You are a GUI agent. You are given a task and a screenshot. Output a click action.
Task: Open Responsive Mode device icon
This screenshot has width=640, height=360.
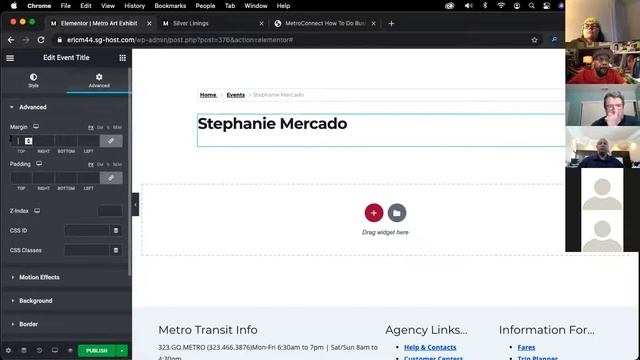pyautogui.click(x=55, y=350)
